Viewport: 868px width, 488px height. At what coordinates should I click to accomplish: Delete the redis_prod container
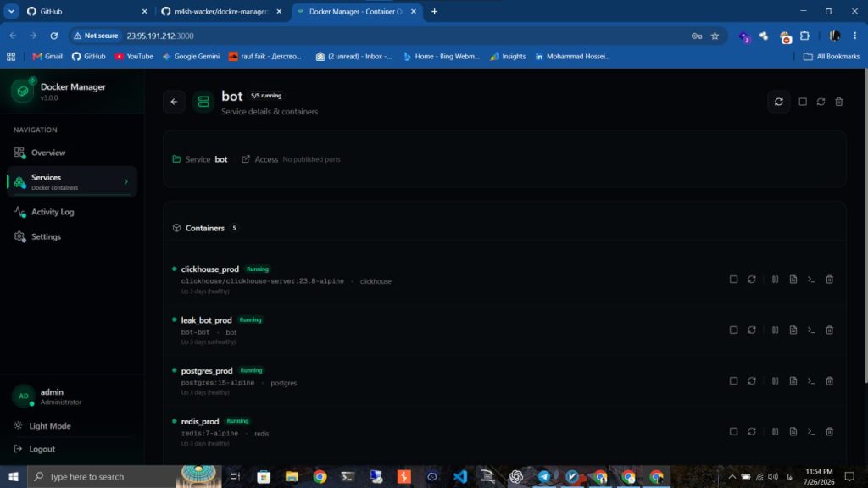point(829,431)
